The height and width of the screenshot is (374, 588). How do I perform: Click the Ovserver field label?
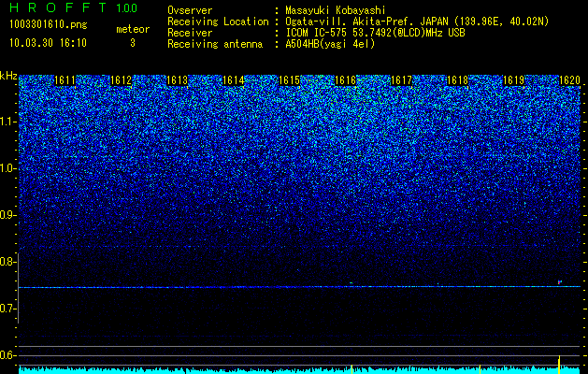point(190,10)
